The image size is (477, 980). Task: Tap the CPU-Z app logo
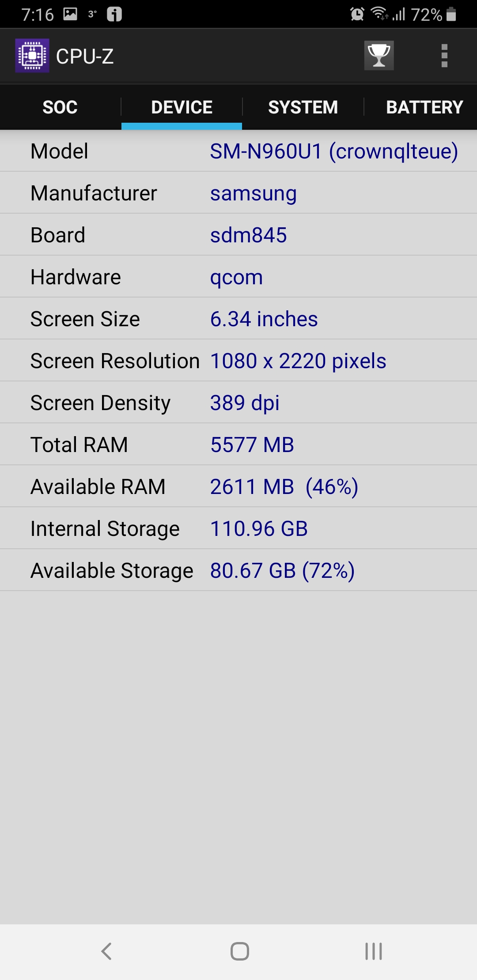pos(32,56)
